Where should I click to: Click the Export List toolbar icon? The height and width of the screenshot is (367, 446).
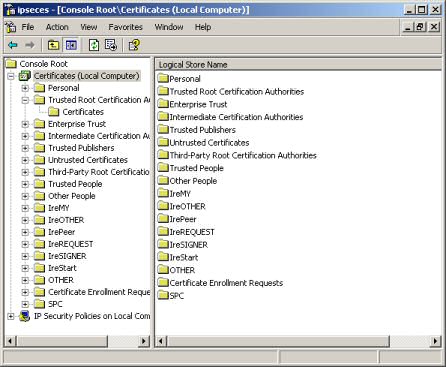coord(111,45)
